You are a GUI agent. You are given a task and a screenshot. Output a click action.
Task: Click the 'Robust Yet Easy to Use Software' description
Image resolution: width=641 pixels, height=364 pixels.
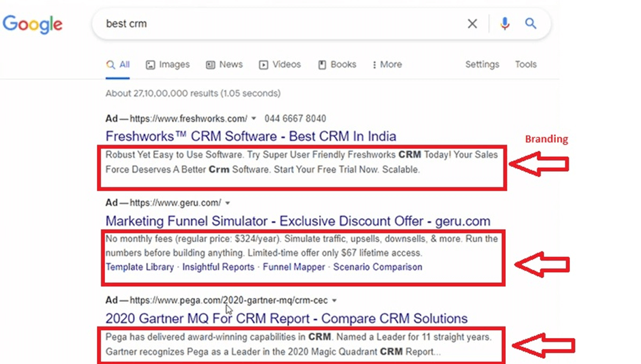[x=301, y=162]
